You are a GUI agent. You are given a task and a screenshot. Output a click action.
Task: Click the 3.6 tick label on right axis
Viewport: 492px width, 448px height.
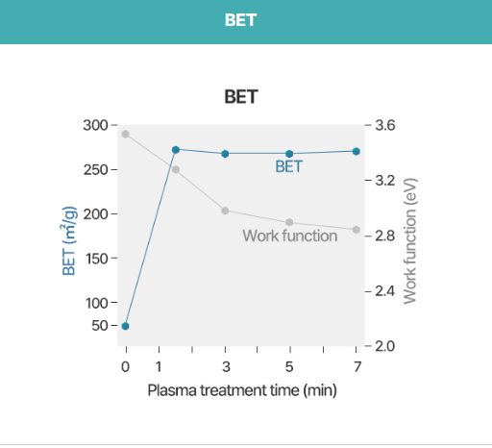tap(385, 125)
